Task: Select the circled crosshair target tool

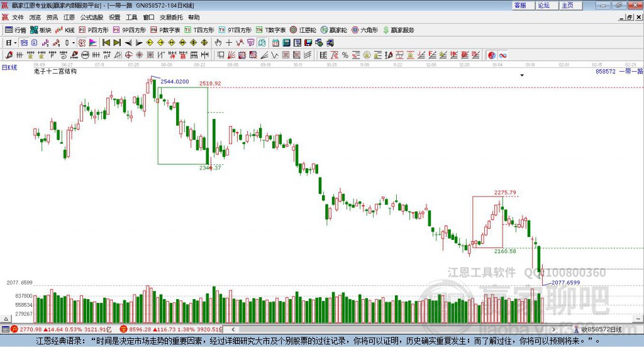Action: [x=128, y=55]
